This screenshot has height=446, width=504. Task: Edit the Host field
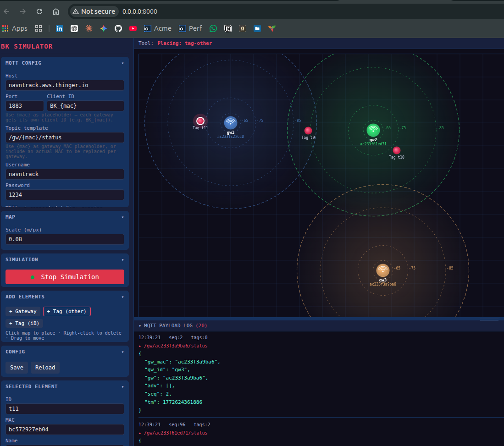pyautogui.click(x=65, y=85)
